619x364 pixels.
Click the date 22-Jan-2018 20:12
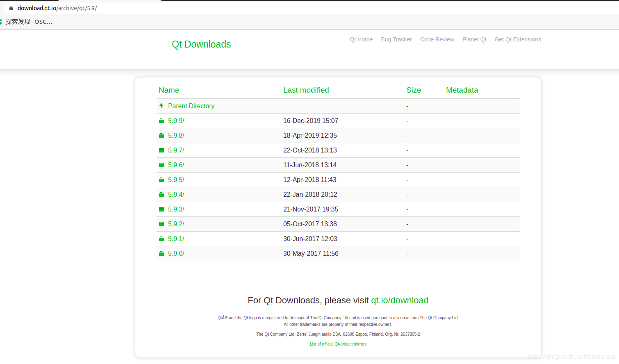[310, 195]
